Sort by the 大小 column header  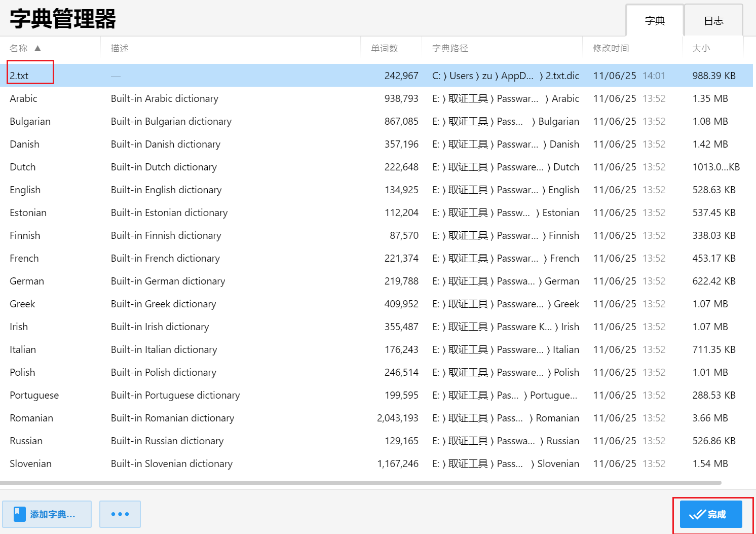(x=701, y=49)
